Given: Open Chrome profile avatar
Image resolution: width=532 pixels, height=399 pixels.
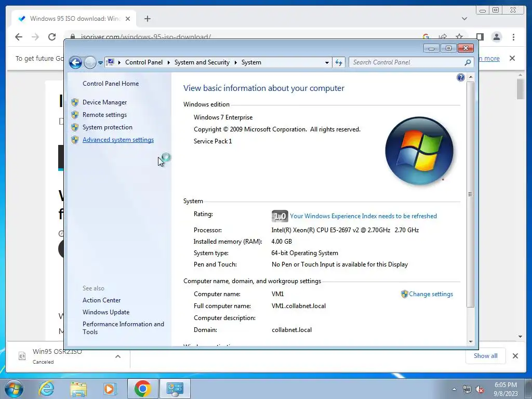Looking at the screenshot, I should (496, 37).
